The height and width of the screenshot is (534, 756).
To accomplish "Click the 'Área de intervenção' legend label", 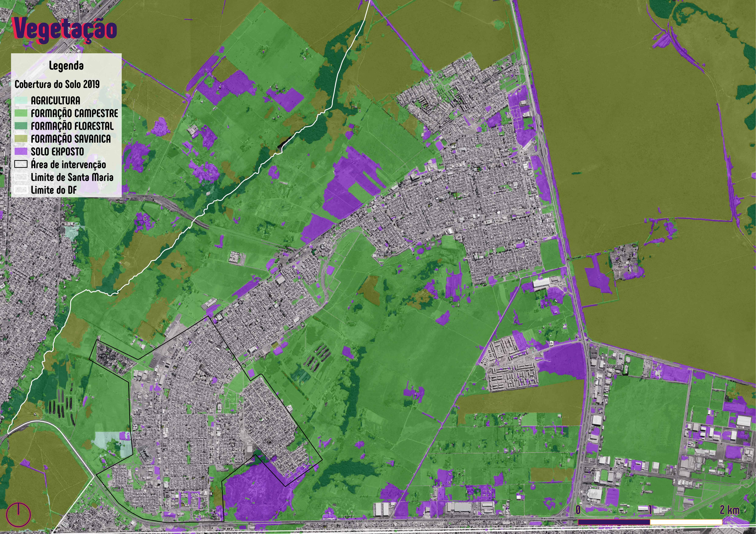I will point(68,164).
